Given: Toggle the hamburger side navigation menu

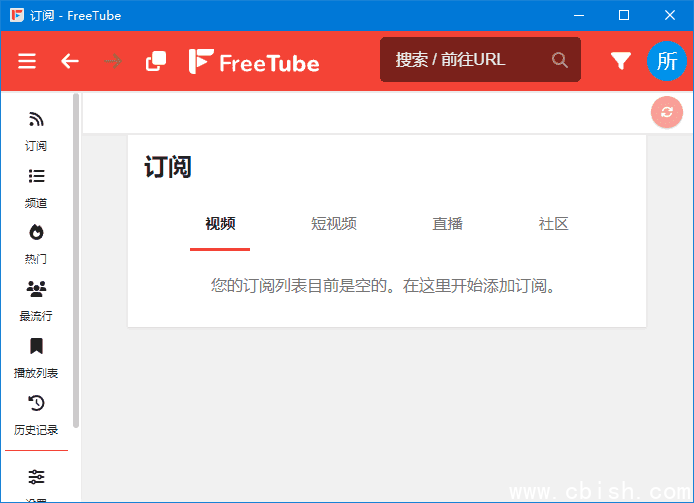Looking at the screenshot, I should click(x=27, y=61).
